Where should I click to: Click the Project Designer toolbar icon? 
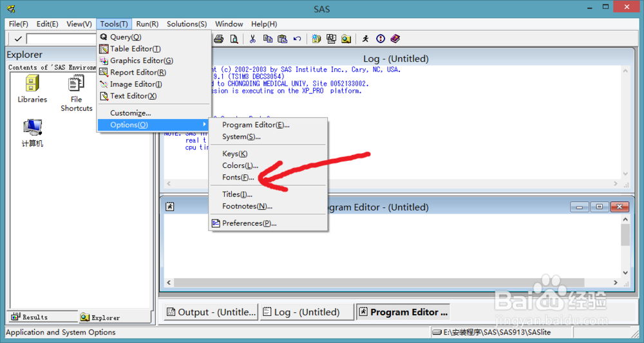coord(331,39)
